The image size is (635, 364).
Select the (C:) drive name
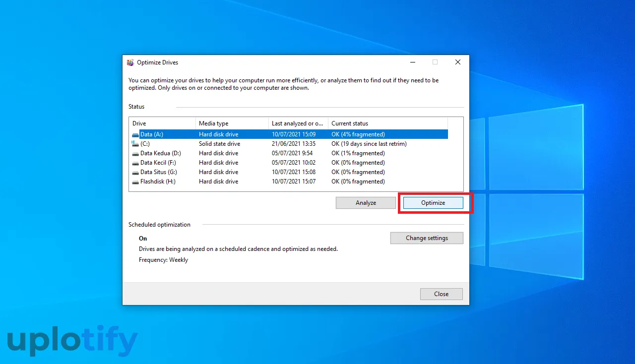click(x=145, y=144)
